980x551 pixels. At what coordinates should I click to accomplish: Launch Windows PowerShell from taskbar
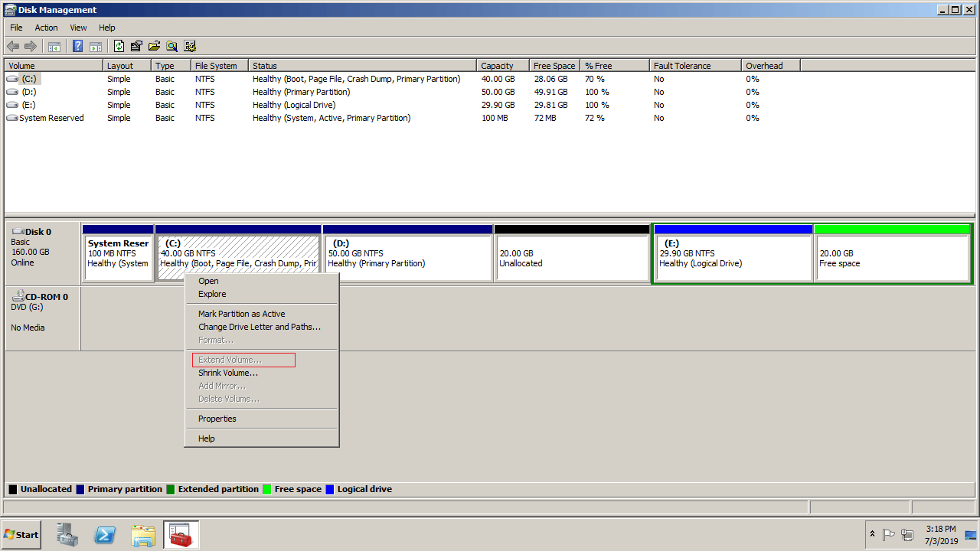tap(105, 535)
